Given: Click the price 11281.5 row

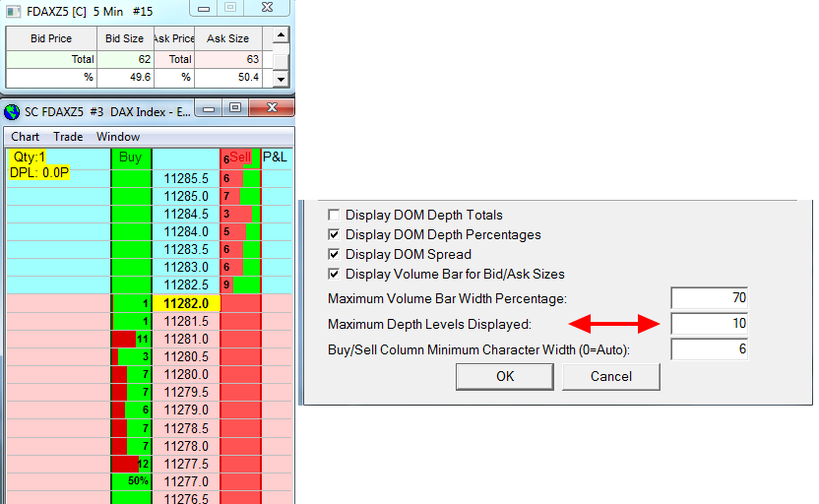Looking at the screenshot, I should pyautogui.click(x=186, y=321).
